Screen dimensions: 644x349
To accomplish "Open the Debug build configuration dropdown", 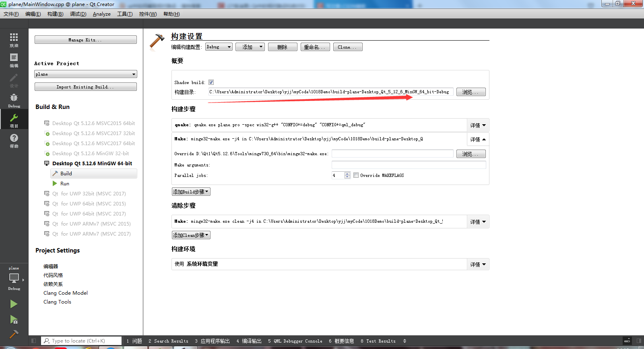I will click(x=219, y=47).
